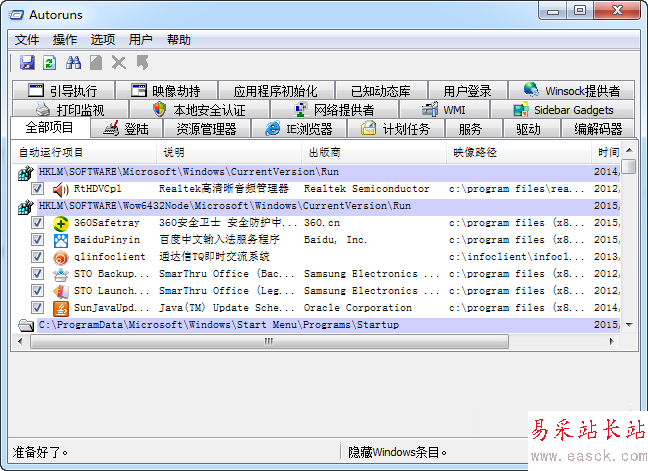
Task: Uncheck the 360Safetray entry checkbox
Action: tap(38, 223)
